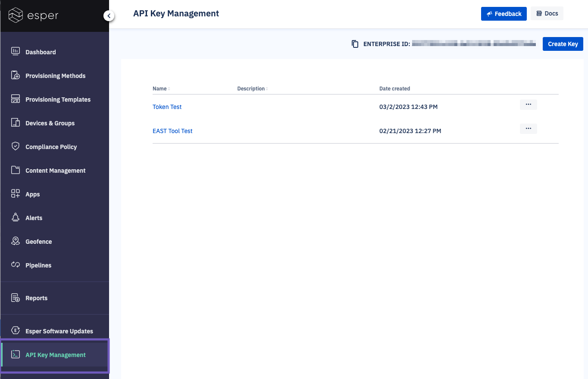588x379 pixels.
Task: Go to Alerts section label
Action: point(34,218)
